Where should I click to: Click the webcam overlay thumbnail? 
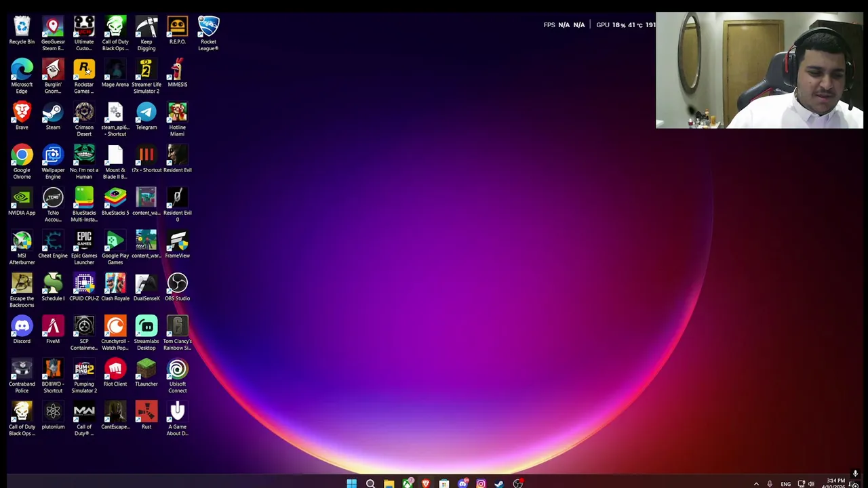tap(759, 70)
